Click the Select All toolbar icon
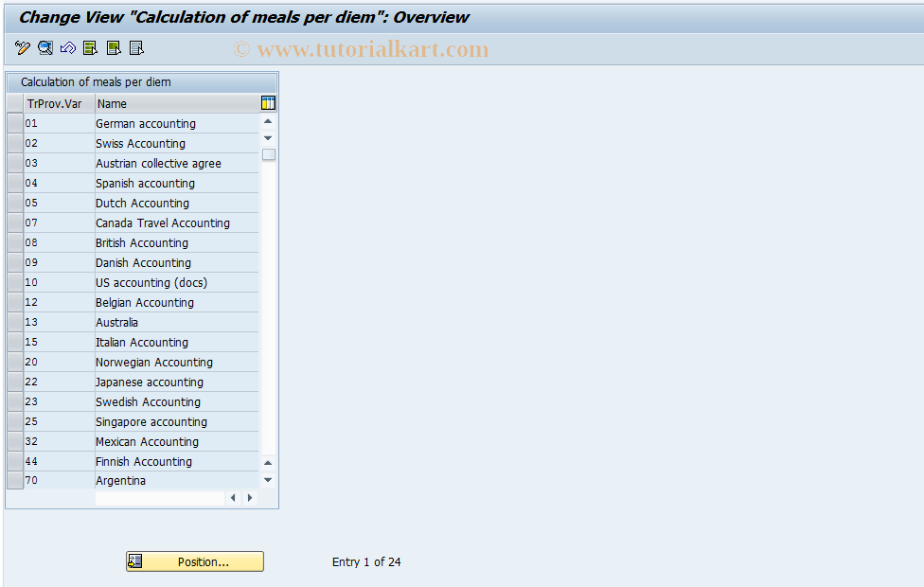Viewport: 924px width, 587px height. click(x=90, y=48)
